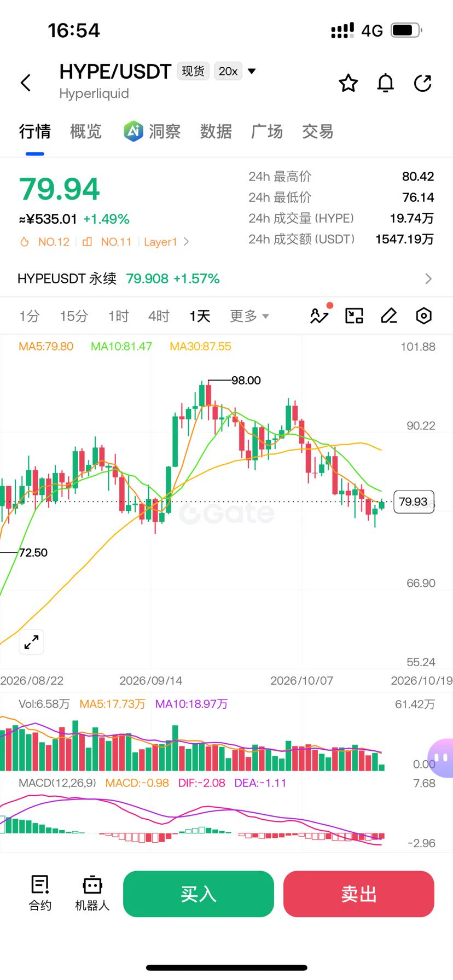Tap the 72.50 low price marker
The height and width of the screenshot is (980, 453).
(x=33, y=552)
